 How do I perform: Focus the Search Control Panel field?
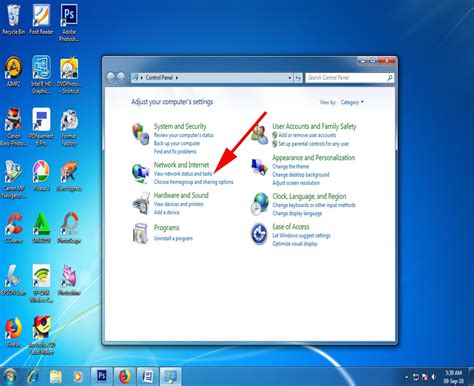pos(349,78)
